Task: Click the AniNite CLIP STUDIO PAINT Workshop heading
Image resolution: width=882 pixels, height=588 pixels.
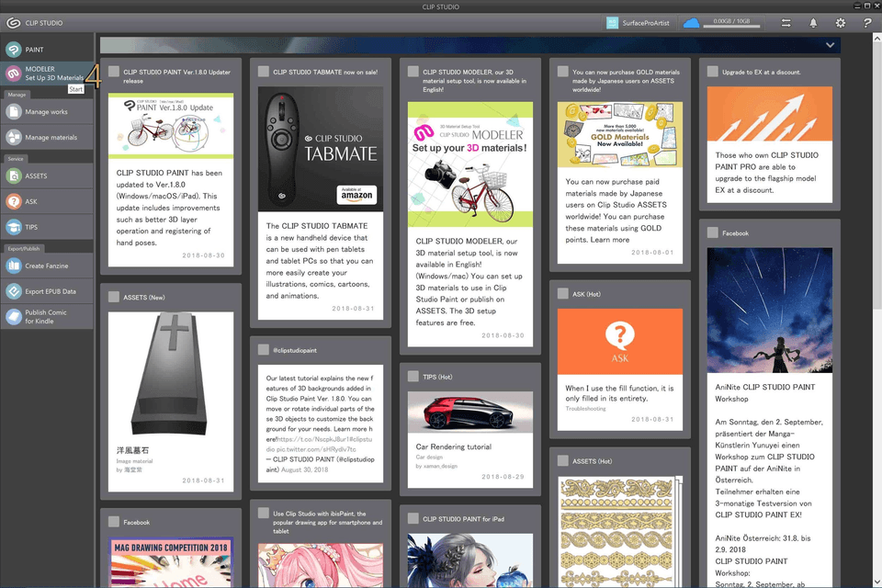Action: 765,392
